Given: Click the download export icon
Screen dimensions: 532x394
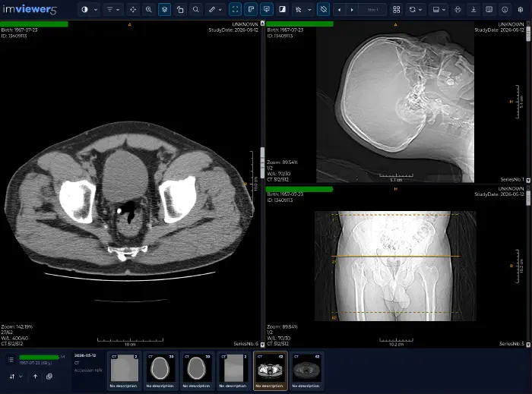Looking at the screenshot, I should coord(473,9).
